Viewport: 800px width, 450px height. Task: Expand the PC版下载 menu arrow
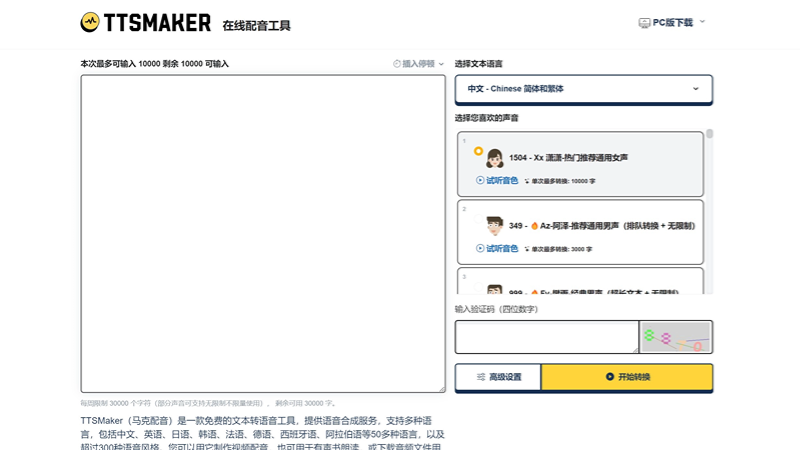click(x=702, y=21)
